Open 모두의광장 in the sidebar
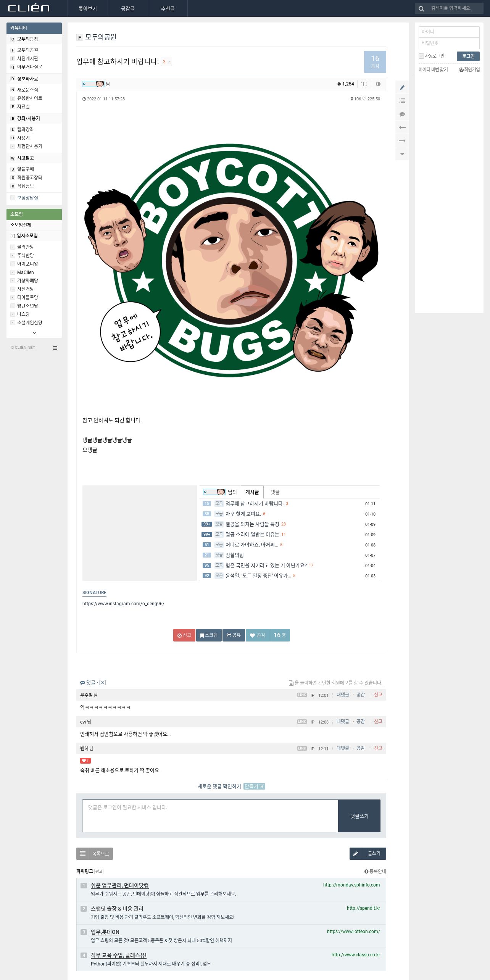Screen dimensions: 490x980 click(27, 39)
